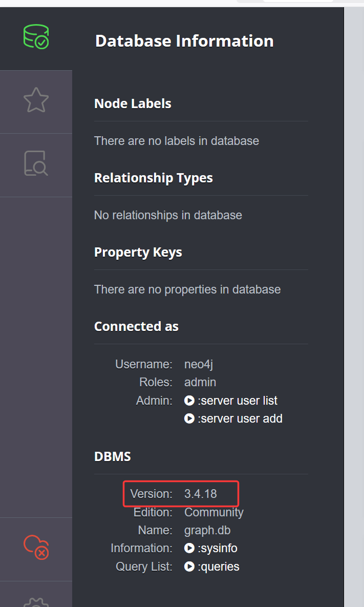The image size is (364, 607).
Task: Click play icon beside :sysinfo
Action: 189,549
